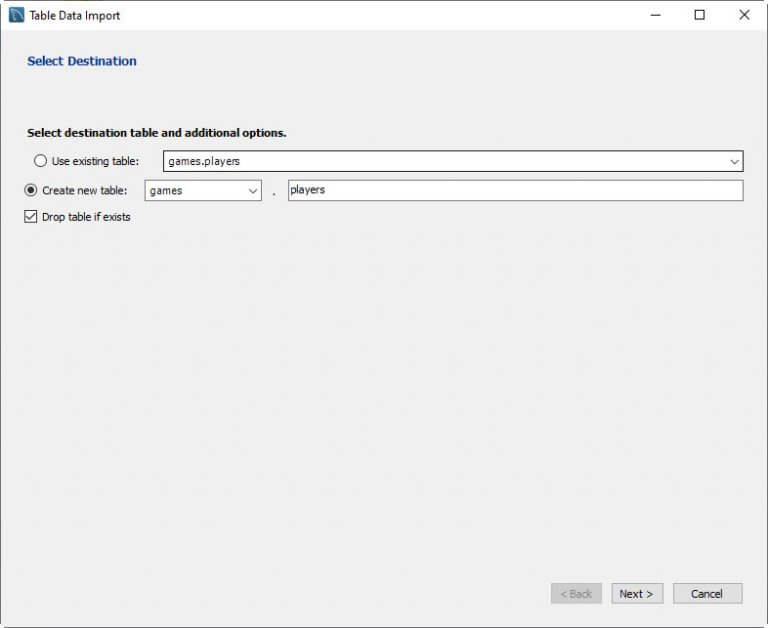Expand the games schema dropdown arrow
768x628 pixels.
pos(253,191)
